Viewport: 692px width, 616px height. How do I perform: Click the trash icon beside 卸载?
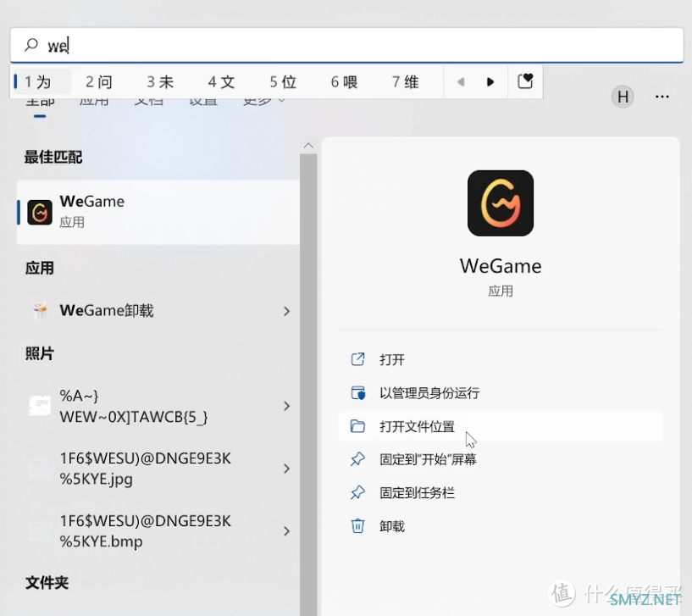pos(358,526)
